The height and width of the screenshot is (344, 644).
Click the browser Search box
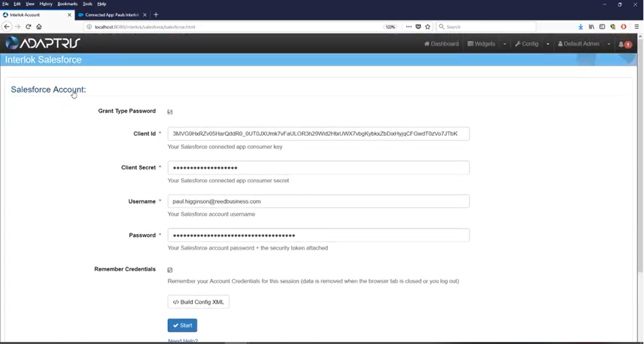pos(486,27)
